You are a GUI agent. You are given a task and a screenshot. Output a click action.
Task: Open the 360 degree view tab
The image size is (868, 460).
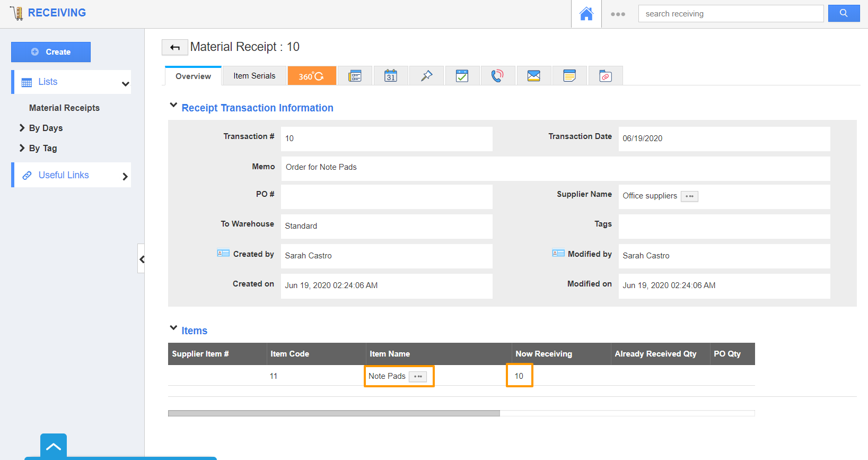(x=311, y=76)
